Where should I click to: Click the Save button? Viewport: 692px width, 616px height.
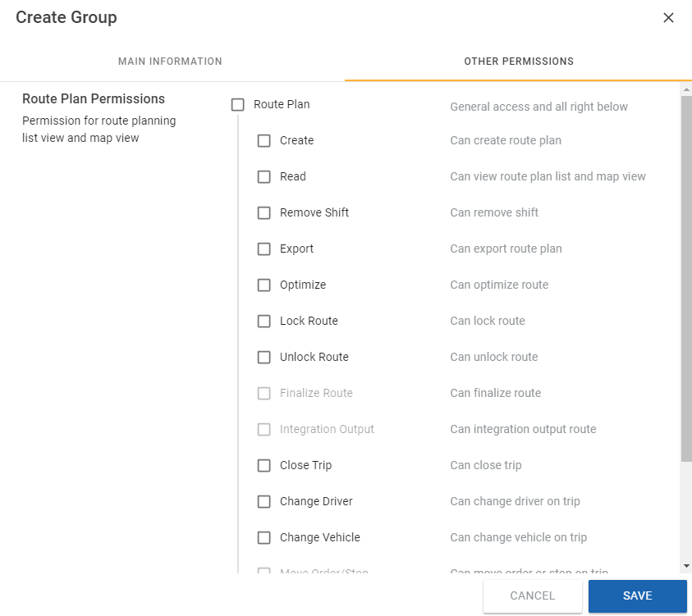click(637, 596)
